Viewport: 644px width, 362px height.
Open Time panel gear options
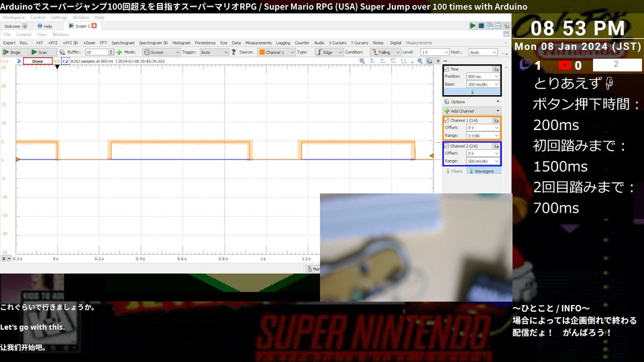[x=496, y=69]
